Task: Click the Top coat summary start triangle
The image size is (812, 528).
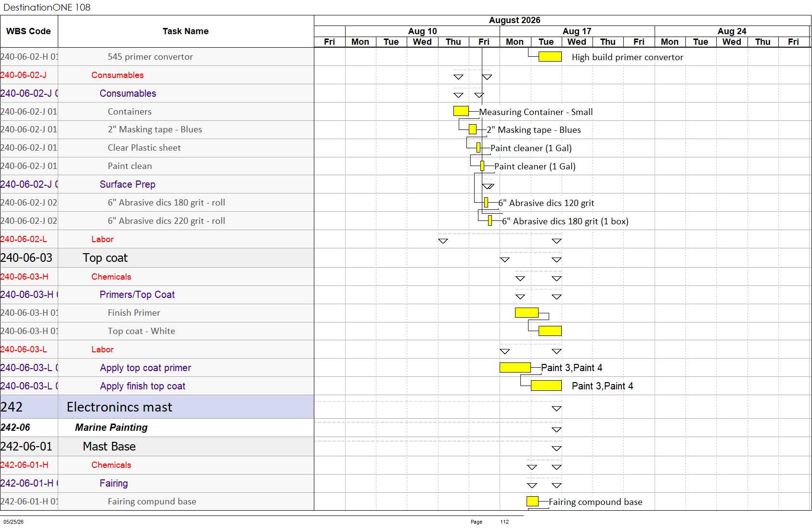Action: click(504, 260)
